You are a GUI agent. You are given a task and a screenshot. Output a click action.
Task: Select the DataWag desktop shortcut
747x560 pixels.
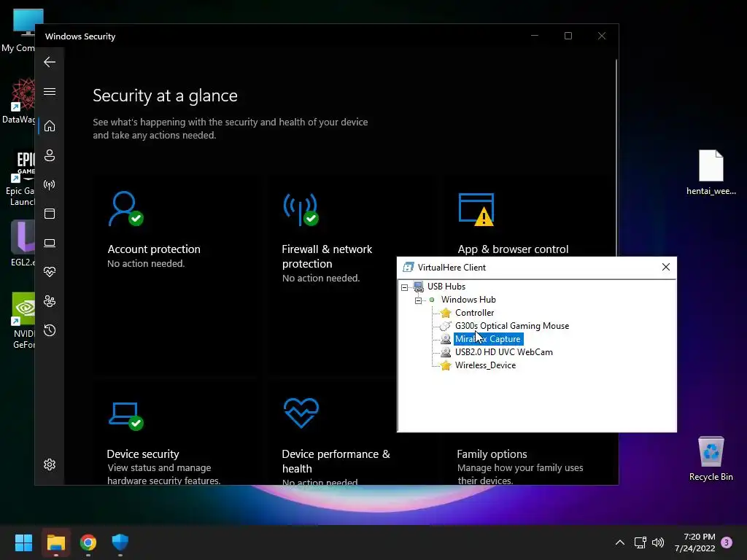point(18,101)
